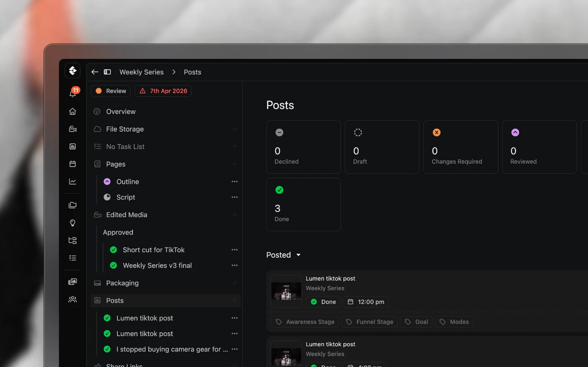Add a new page with Pages plus
This screenshot has width=588, height=367.
(x=234, y=164)
